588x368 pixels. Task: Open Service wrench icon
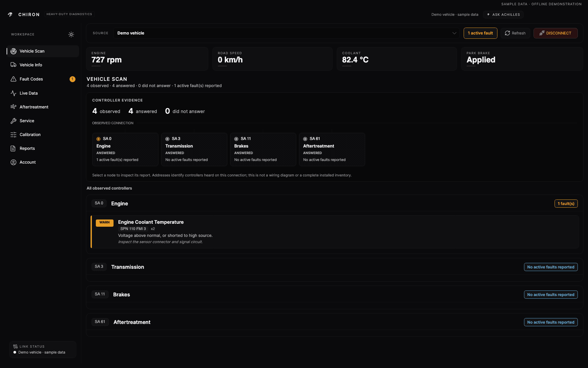tap(13, 121)
